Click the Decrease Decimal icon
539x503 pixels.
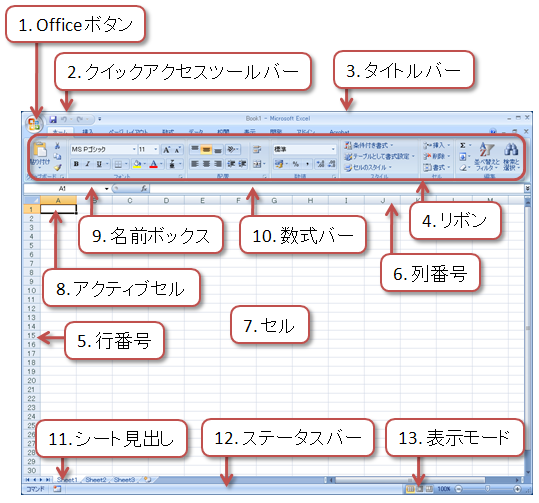332,164
